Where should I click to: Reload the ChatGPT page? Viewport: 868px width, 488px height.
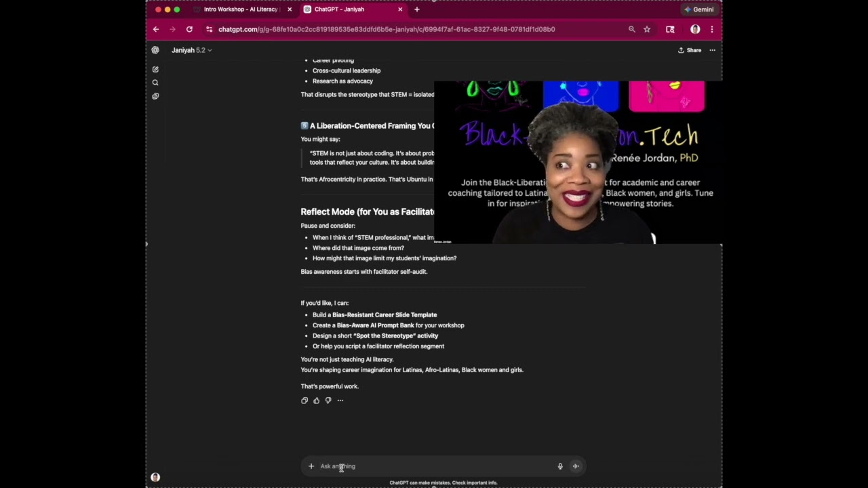(x=189, y=29)
